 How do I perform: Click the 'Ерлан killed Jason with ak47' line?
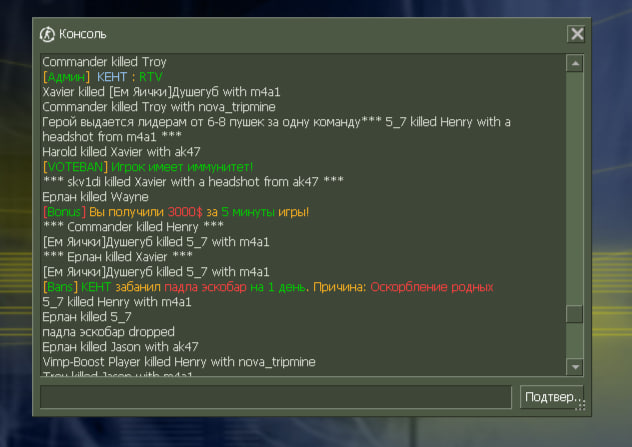(x=121, y=347)
